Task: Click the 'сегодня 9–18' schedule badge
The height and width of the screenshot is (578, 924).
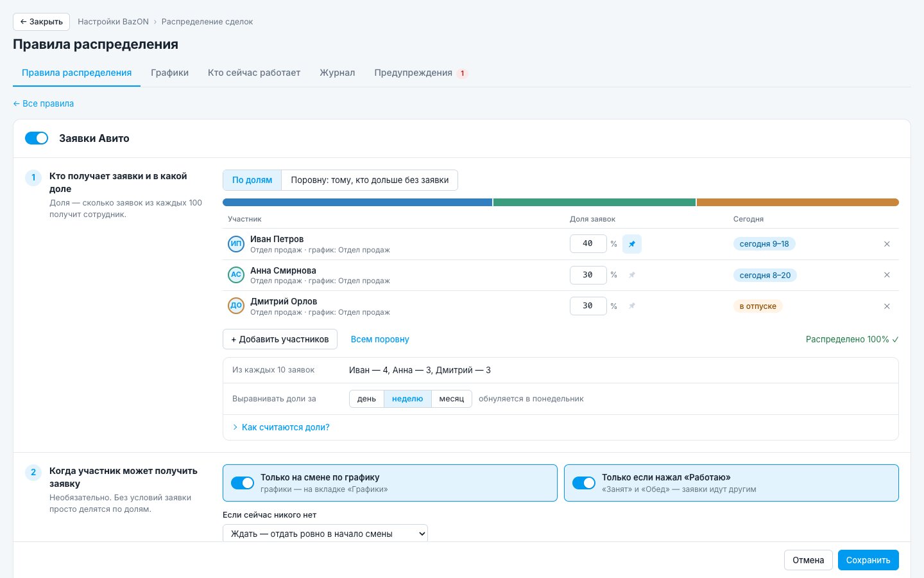Action: click(764, 244)
